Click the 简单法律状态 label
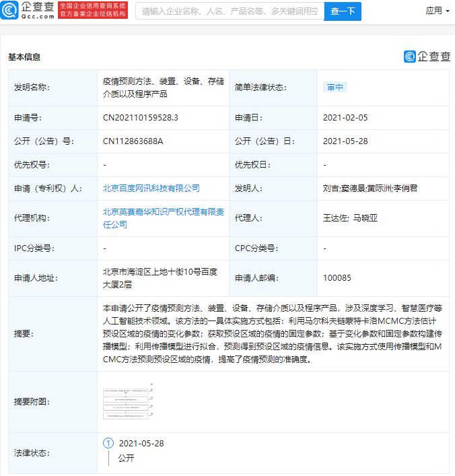The image size is (455, 476). 260,88
